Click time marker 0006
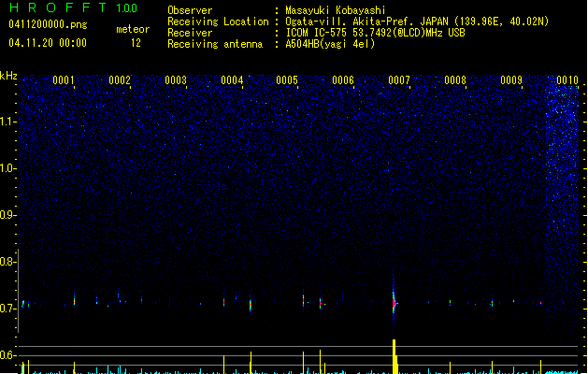 click(343, 80)
